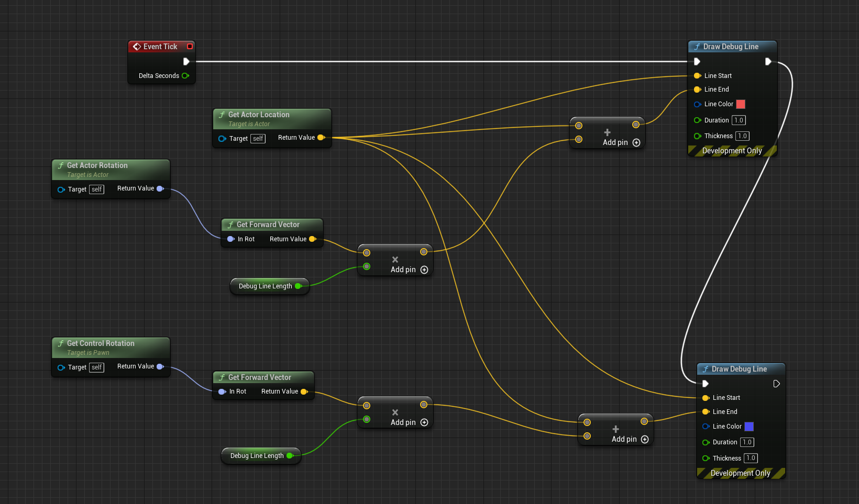Select the Get Actor Location node title
This screenshot has width=859, height=504.
click(x=259, y=115)
